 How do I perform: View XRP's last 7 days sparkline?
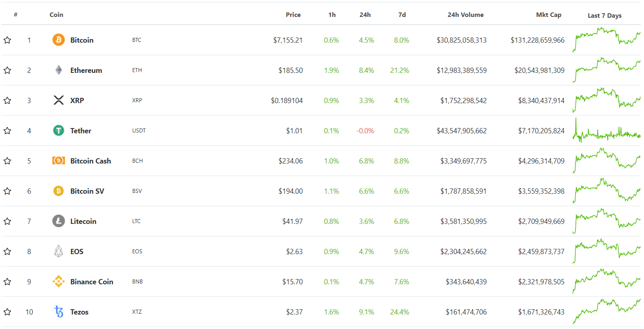click(607, 100)
